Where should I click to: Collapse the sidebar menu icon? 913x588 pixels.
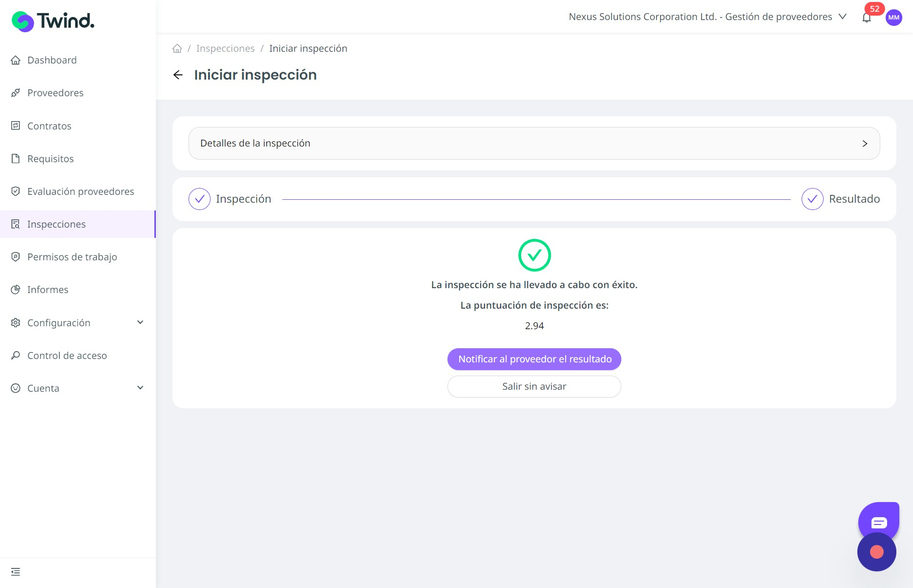click(16, 572)
